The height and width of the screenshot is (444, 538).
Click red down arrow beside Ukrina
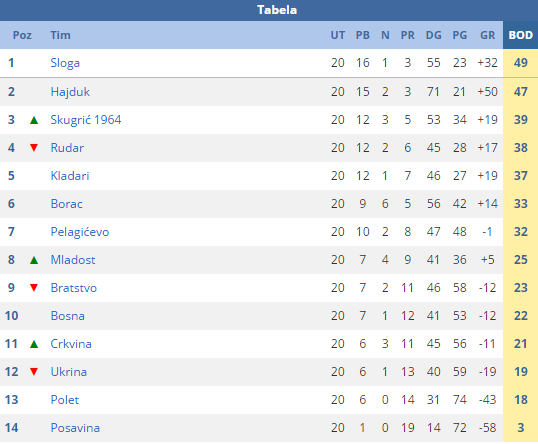(34, 372)
